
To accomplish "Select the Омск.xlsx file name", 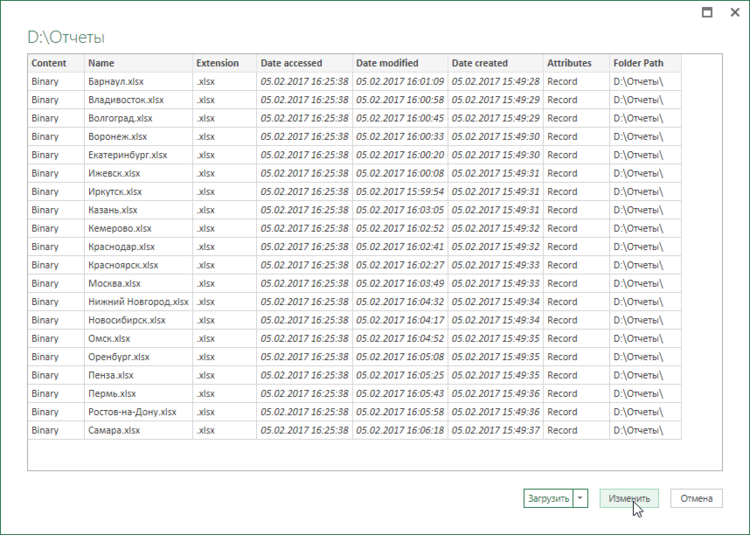I will click(109, 338).
